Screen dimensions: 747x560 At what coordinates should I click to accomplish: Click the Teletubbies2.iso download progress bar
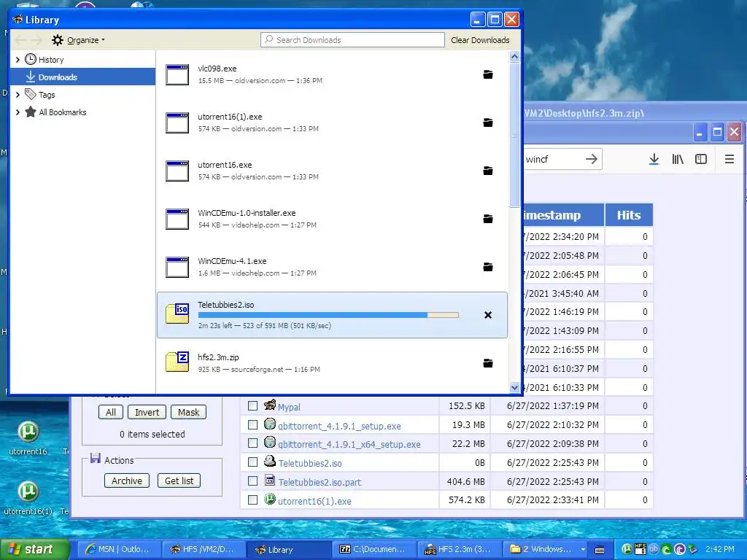pos(328,315)
